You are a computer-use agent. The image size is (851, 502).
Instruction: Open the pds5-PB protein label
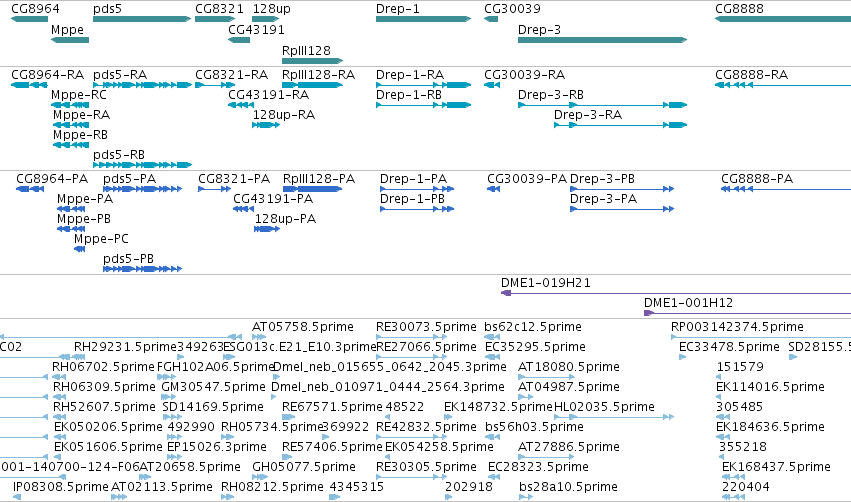(129, 259)
